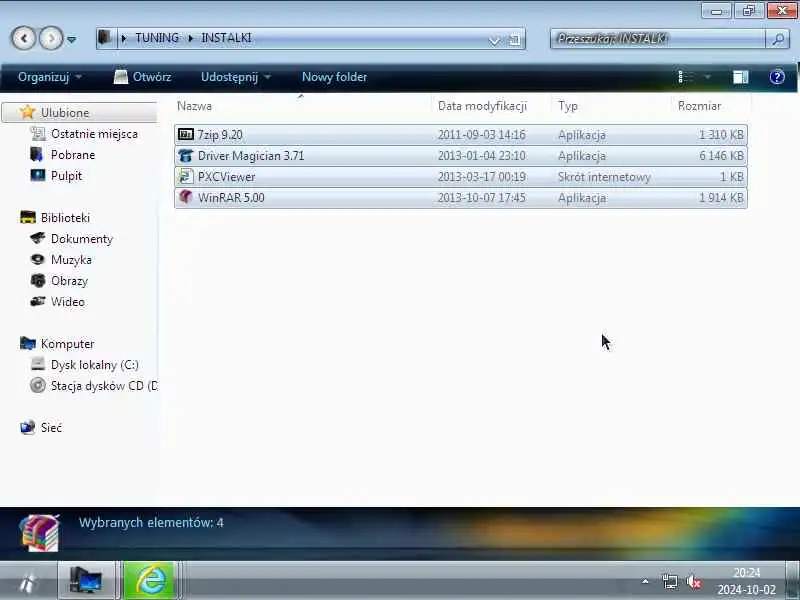This screenshot has height=600, width=800.
Task: Expand the arrow between TUNING and INSTALKI
Action: pos(190,38)
